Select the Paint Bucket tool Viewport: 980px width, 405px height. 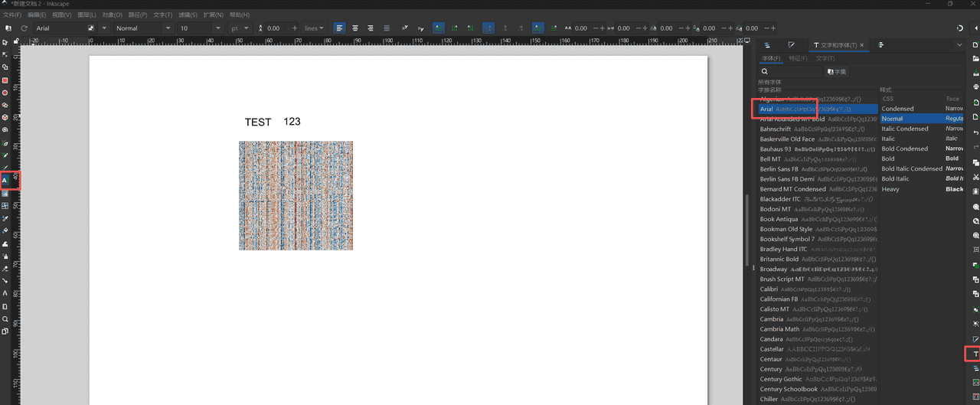point(5,230)
